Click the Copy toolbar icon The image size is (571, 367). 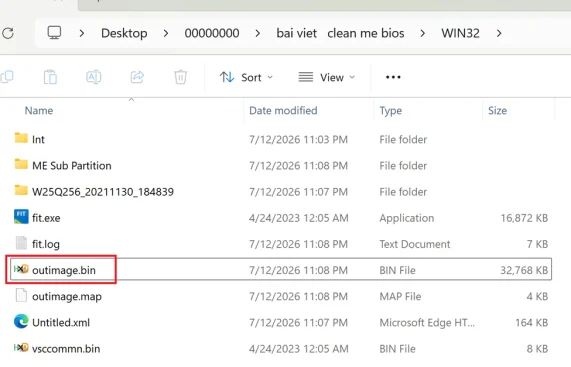(7, 77)
